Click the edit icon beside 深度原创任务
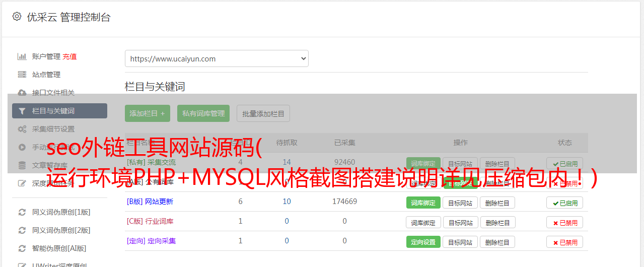Image resolution: width=644 pixels, height=267 pixels. coord(22,183)
